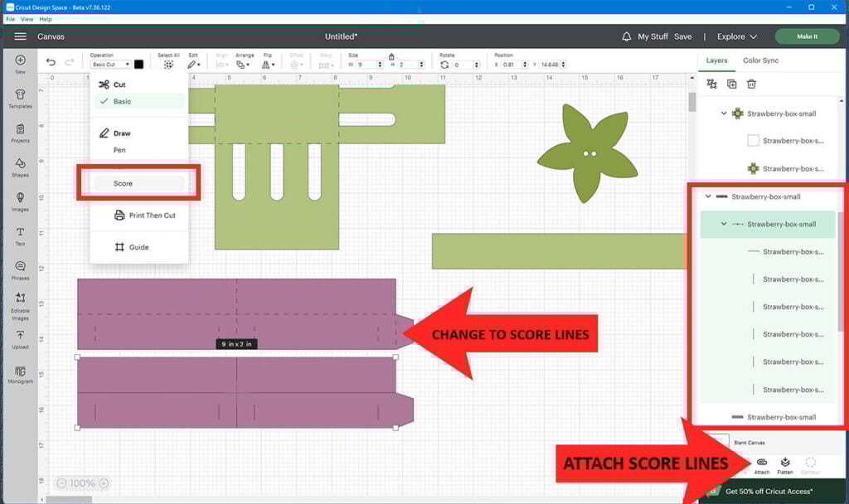Click the Undo arrow icon
Image resolution: width=849 pixels, height=504 pixels.
[51, 63]
